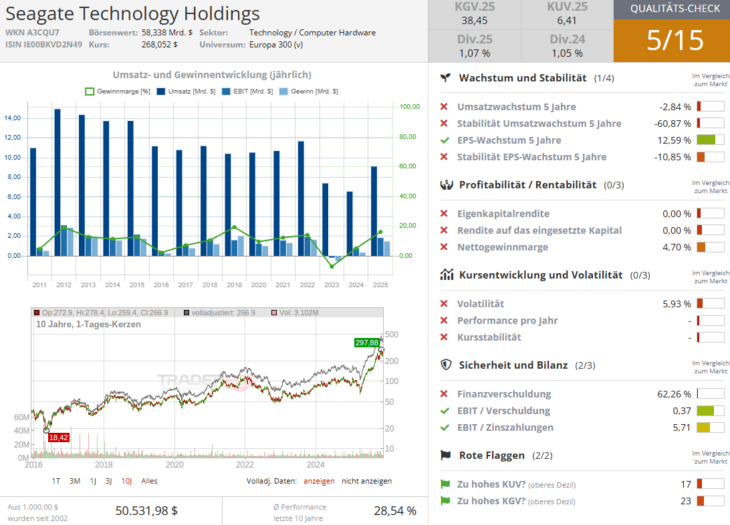Screen dimensions: 730x525
Task: Show adjusted data via anzeigen link
Action: pos(319,480)
